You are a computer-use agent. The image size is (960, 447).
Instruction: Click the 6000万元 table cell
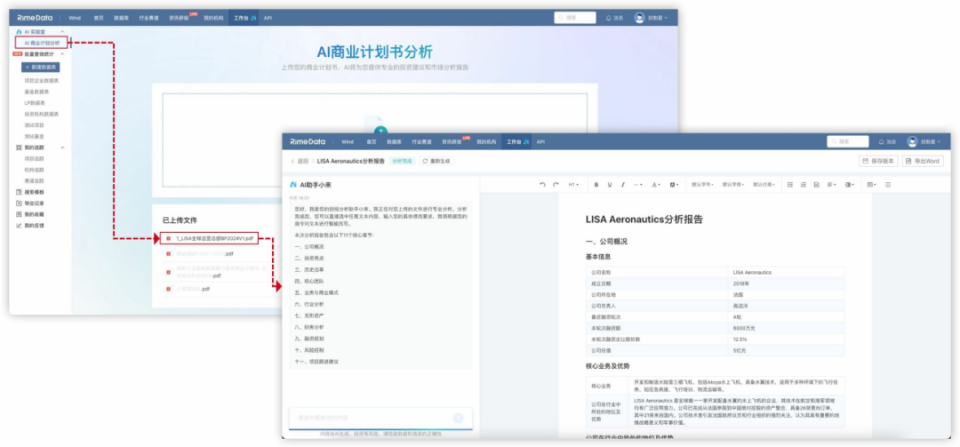point(743,328)
